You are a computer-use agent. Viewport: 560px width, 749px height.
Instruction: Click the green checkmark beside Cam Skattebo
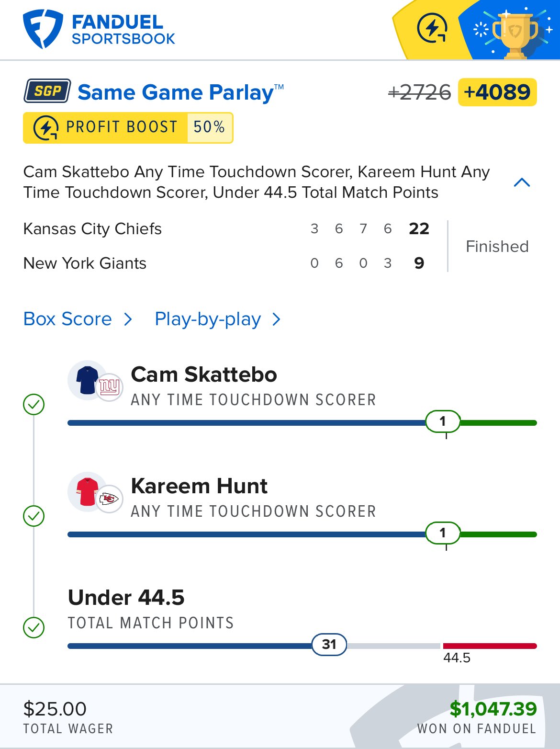(x=34, y=404)
